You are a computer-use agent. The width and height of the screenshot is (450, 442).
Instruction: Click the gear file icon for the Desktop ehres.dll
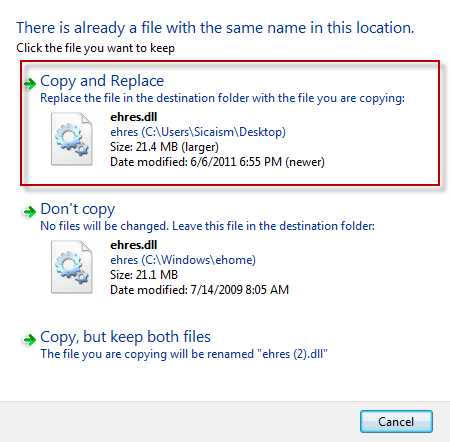(x=71, y=139)
